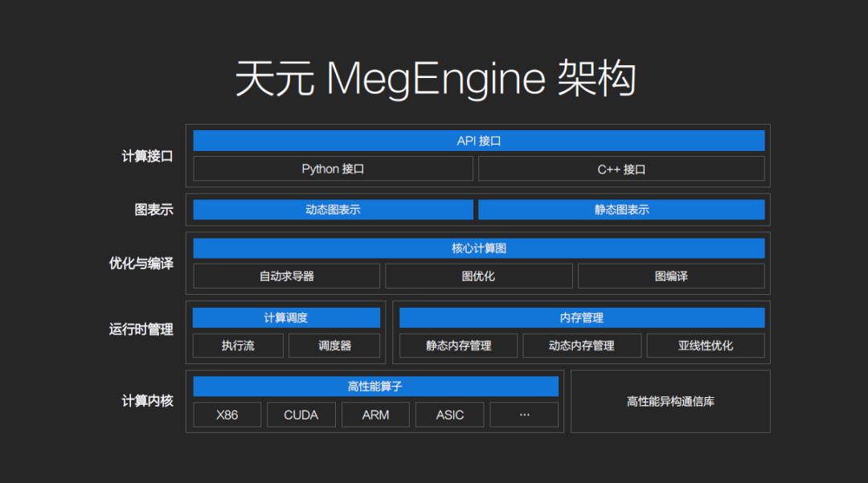Click the 高性能异构通信库 panel
The image size is (868, 483).
pyautogui.click(x=670, y=401)
